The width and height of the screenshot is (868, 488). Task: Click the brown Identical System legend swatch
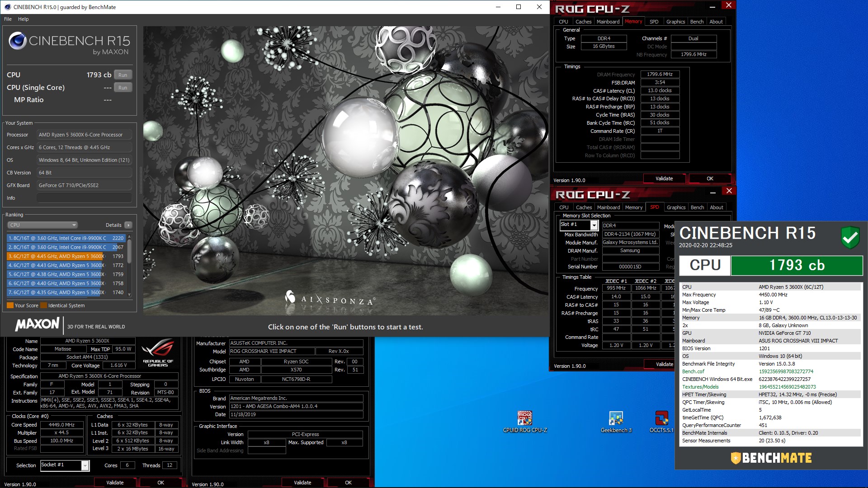43,305
